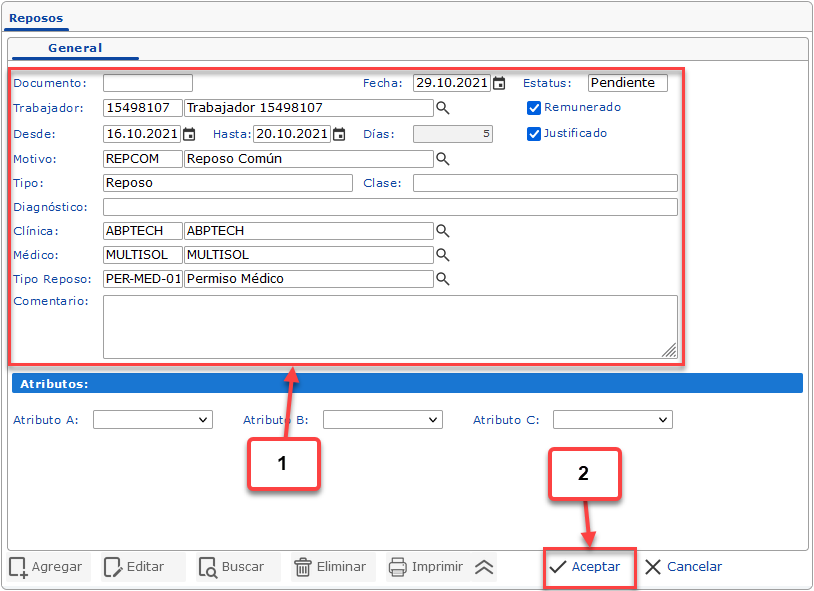
Task: Search for Trabajador with magnifier icon
Action: tap(443, 108)
